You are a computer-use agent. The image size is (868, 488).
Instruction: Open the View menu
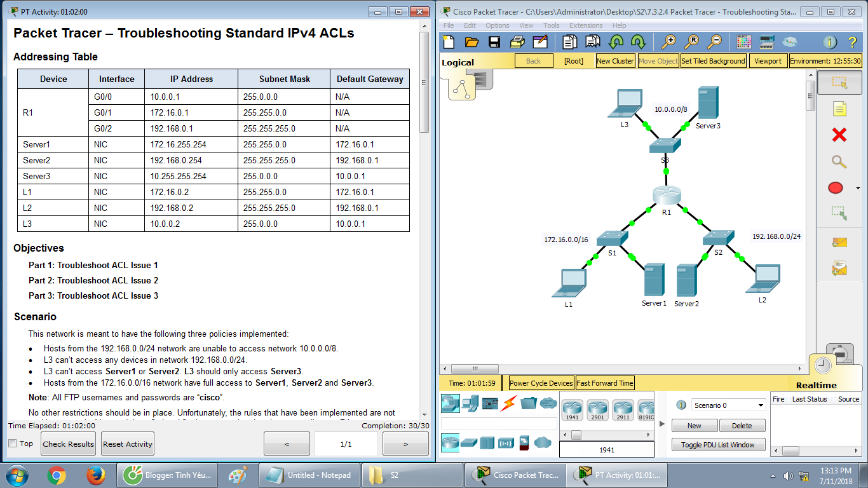(526, 25)
